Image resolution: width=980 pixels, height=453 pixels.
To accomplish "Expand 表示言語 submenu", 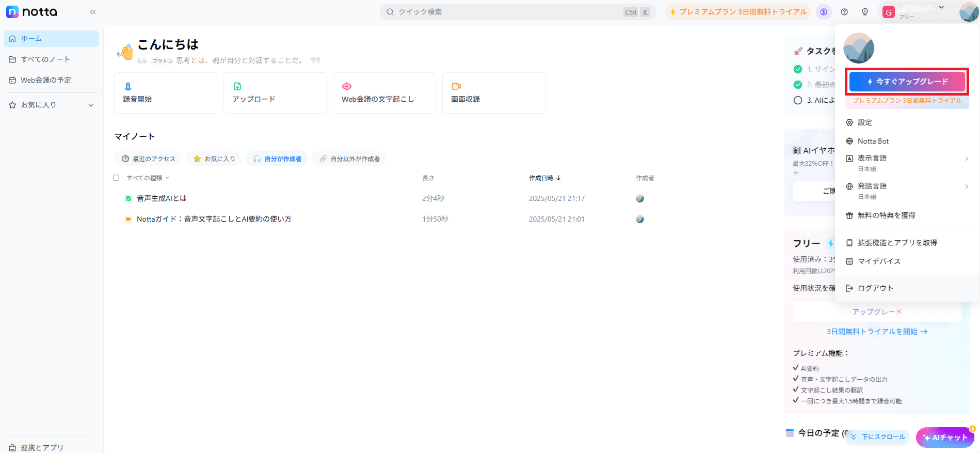I will [x=907, y=163].
